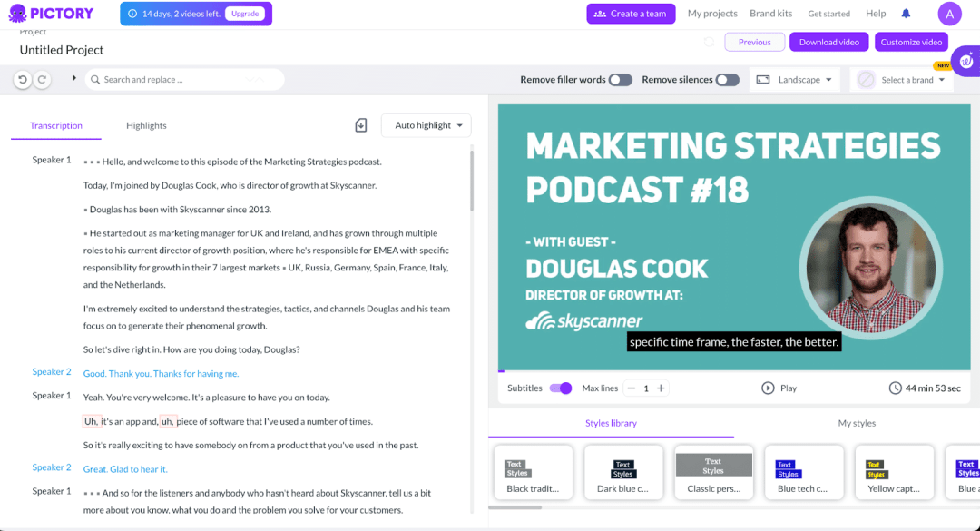This screenshot has width=980, height=531.
Task: Click the brand circle icon
Action: (x=866, y=80)
